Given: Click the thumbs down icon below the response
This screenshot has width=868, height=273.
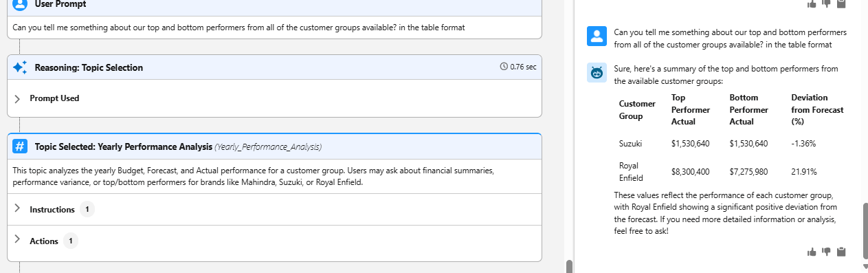Looking at the screenshot, I should [827, 252].
